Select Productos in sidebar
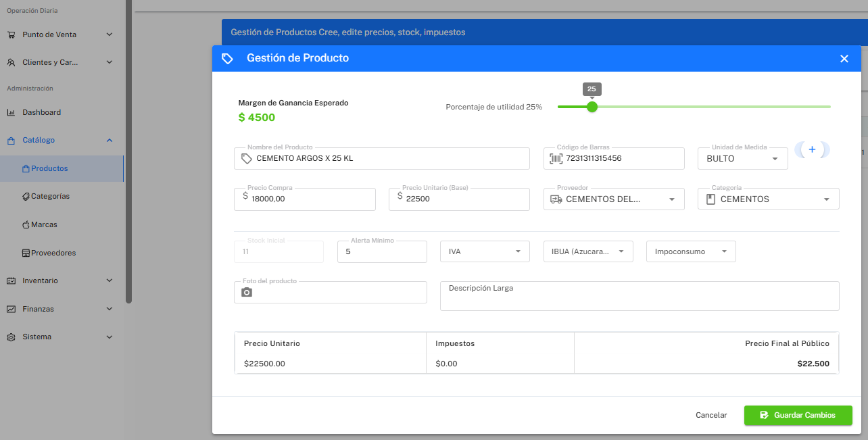The image size is (868, 440). 62,168
